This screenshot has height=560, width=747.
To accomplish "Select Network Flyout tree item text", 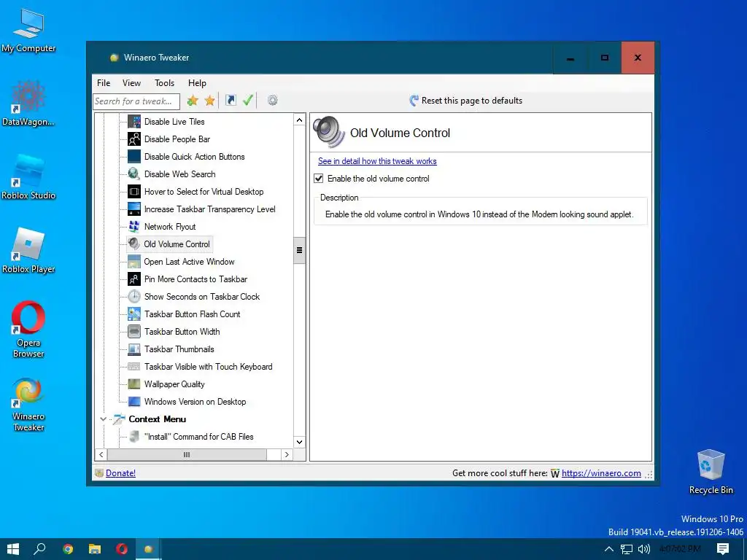I will [x=170, y=227].
